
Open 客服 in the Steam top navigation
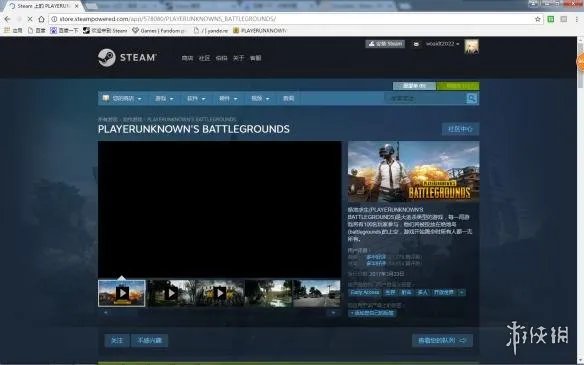click(x=256, y=58)
